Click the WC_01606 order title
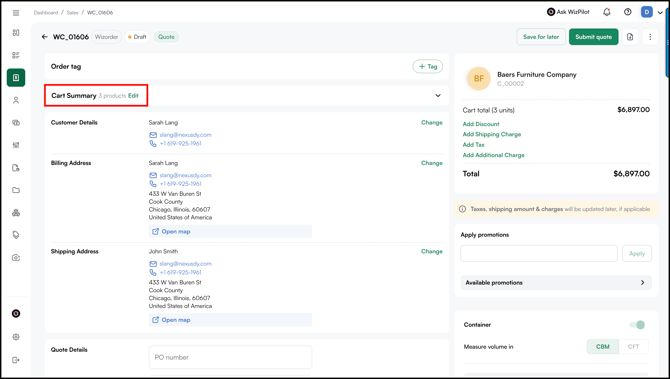Image resolution: width=670 pixels, height=379 pixels. tap(71, 37)
